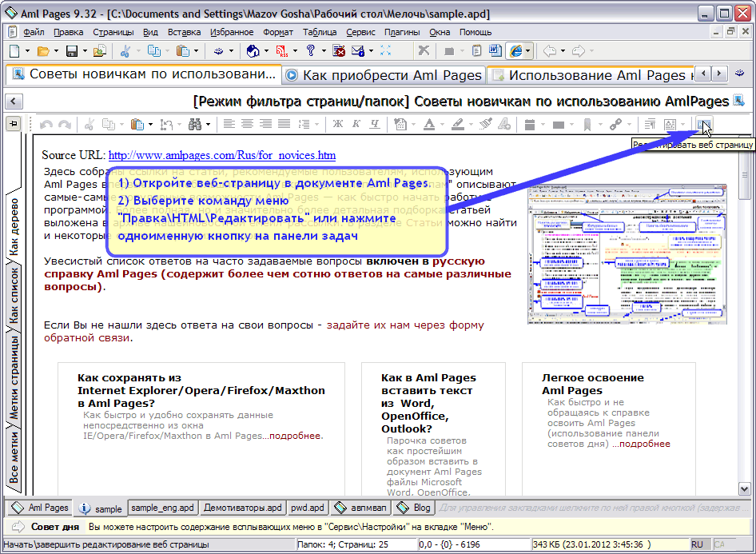
Task: Click the envelope with lock mail icon
Action: (358, 50)
